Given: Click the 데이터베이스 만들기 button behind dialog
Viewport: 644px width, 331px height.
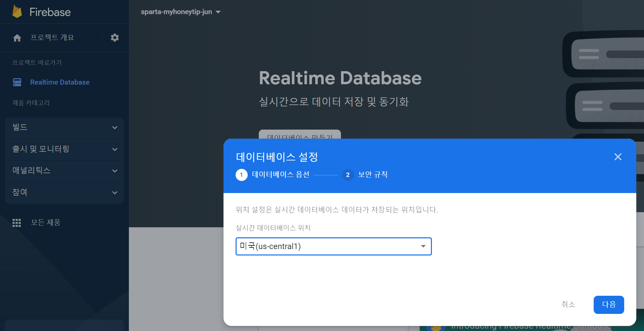Looking at the screenshot, I should [300, 134].
